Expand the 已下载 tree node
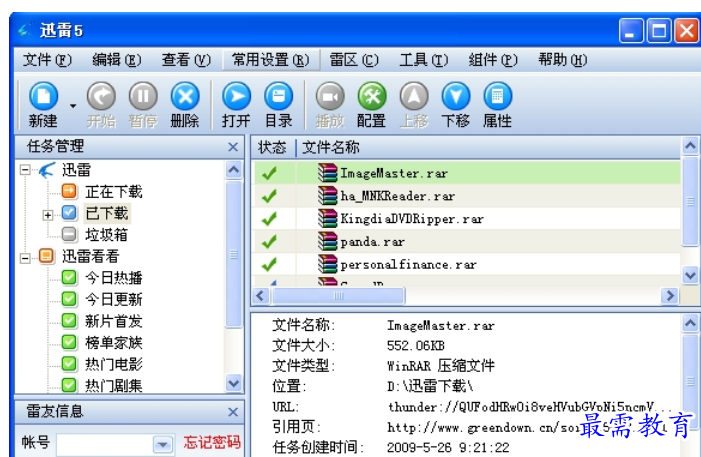Viewport: 701px width, 457px height. tap(48, 215)
